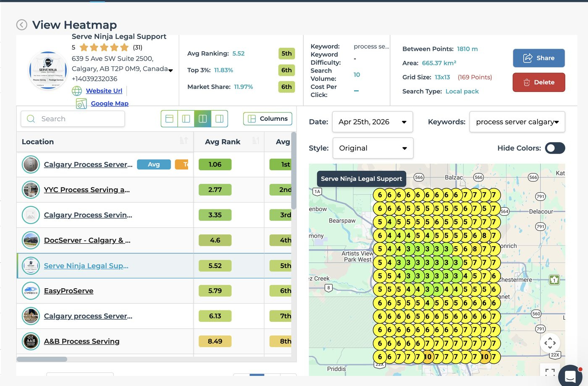Go back using the circled arrow icon
Viewport: 588px width, 386px height.
coord(22,25)
